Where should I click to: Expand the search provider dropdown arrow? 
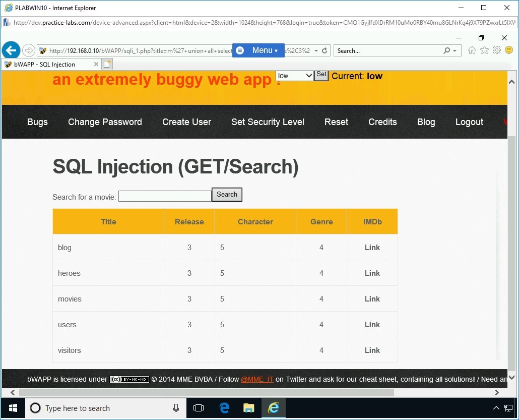[455, 51]
